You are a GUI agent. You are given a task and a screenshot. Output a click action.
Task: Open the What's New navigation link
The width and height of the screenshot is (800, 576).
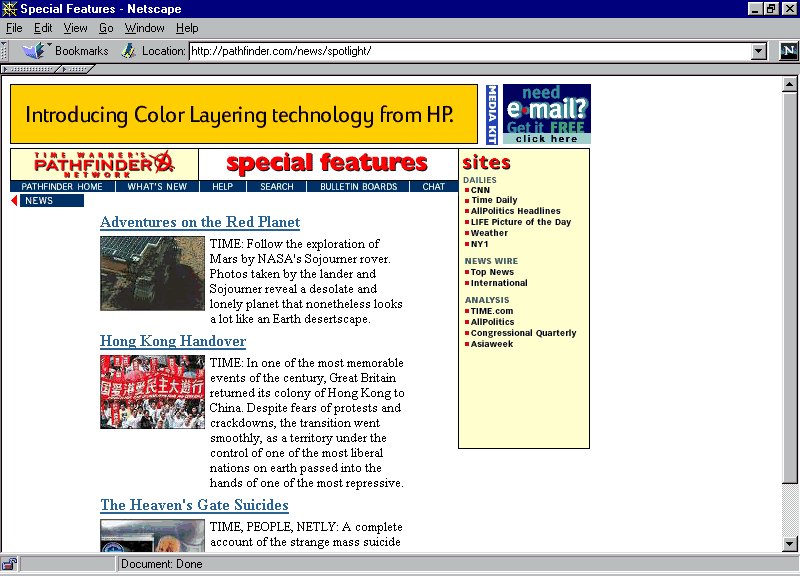(157, 187)
